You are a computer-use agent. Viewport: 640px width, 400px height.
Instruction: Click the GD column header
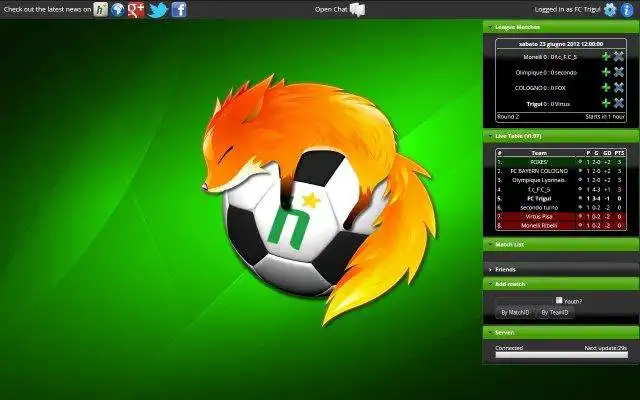pos(607,153)
